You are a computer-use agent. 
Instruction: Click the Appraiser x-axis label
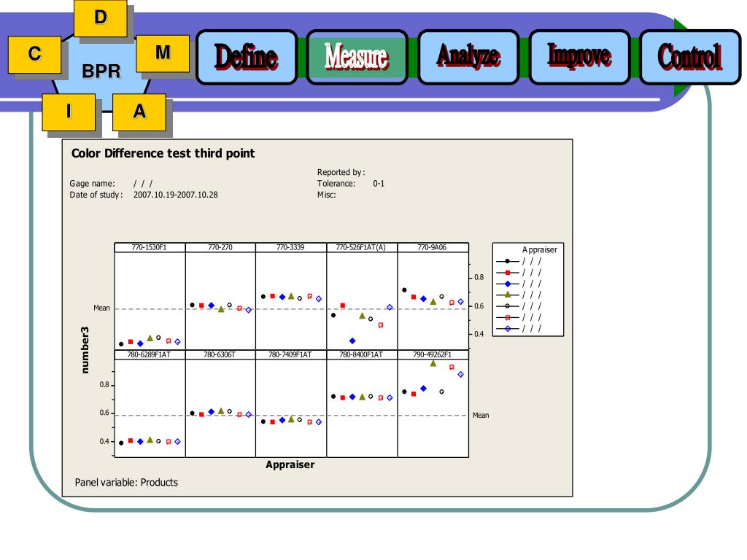(x=290, y=464)
